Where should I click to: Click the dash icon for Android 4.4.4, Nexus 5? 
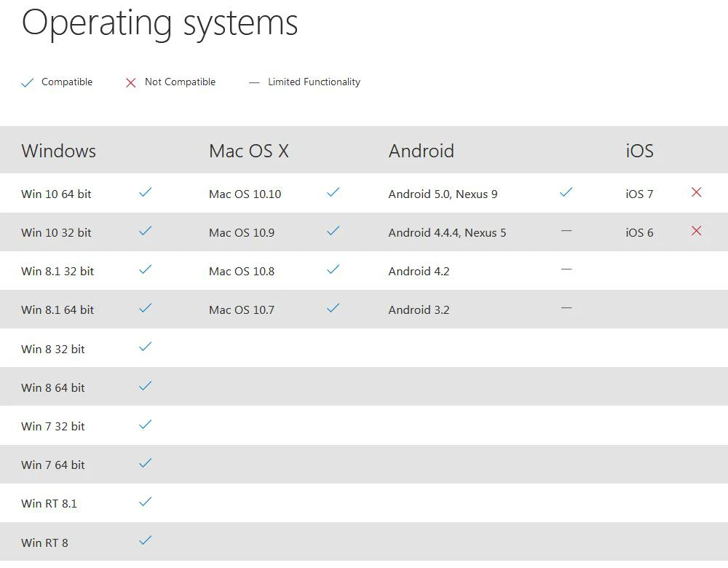[x=566, y=231]
